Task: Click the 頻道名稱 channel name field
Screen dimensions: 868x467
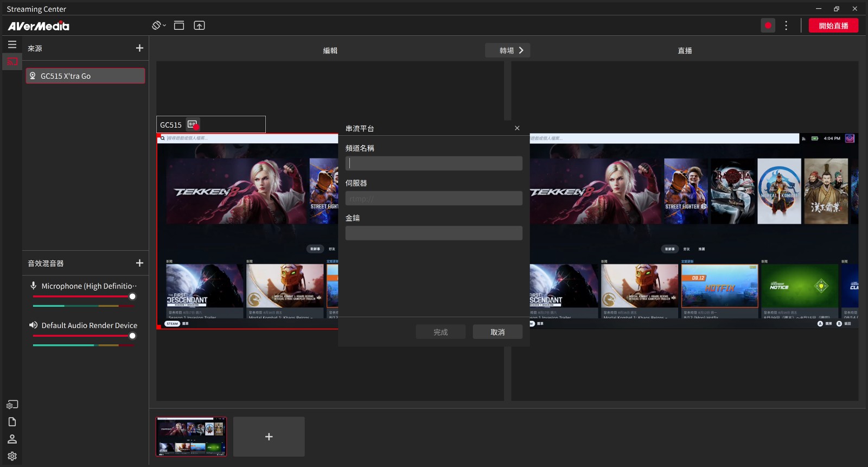Action: click(434, 163)
